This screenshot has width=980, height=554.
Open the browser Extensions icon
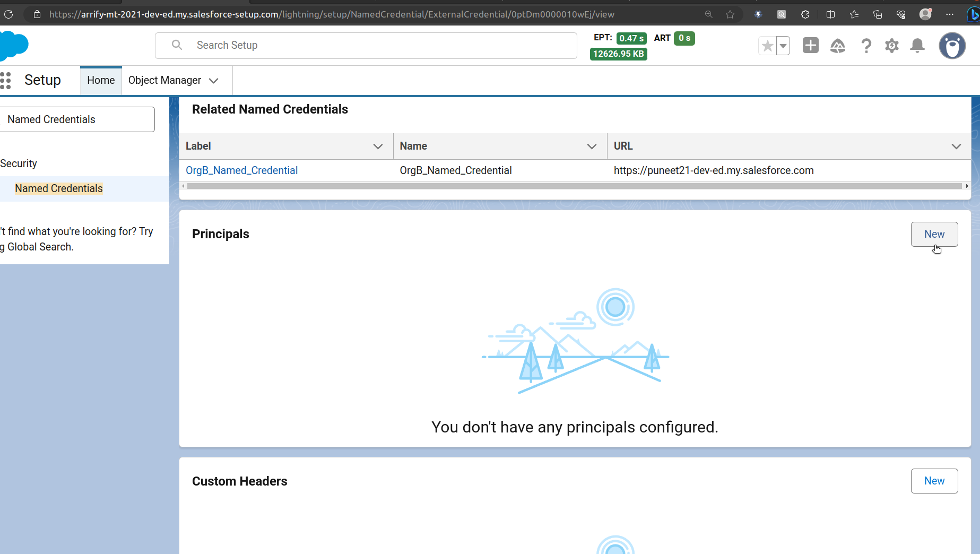(x=805, y=14)
